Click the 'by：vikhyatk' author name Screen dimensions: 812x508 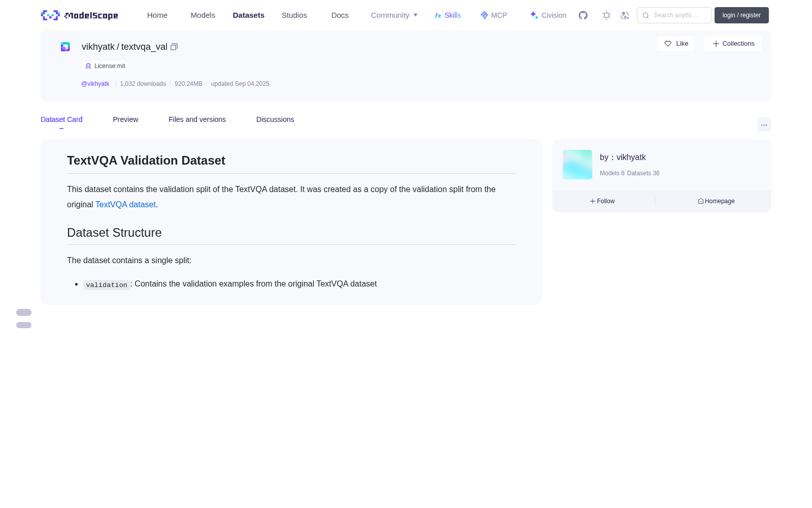[623, 157]
